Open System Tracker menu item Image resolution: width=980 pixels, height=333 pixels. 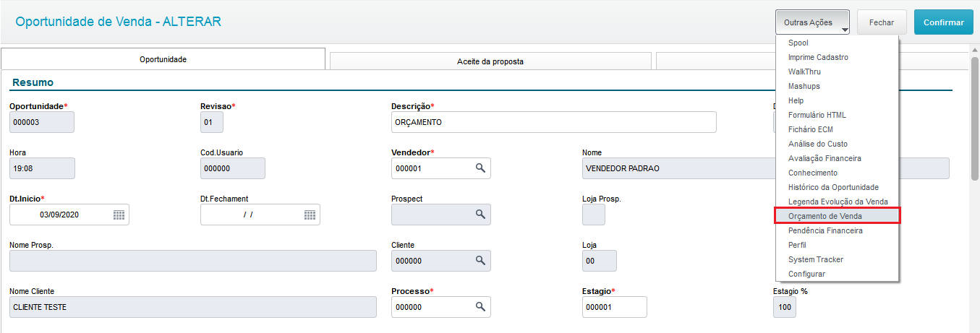816,259
